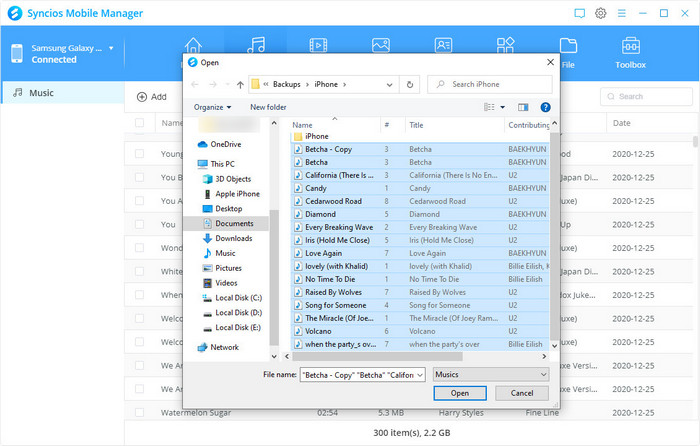The image size is (700, 446).
Task: Create a New folder
Action: tap(268, 107)
